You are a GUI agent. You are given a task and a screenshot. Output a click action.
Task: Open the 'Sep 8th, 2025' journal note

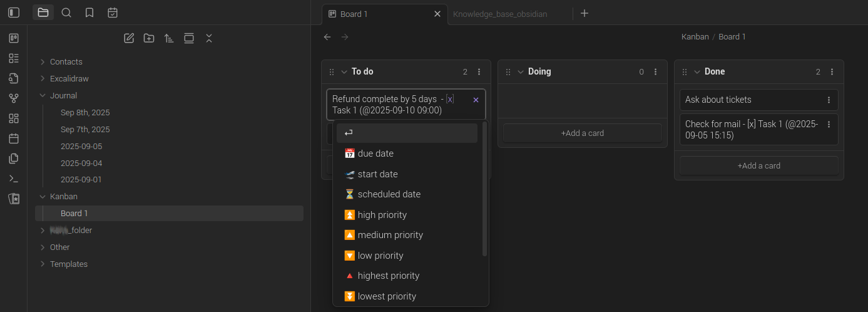click(x=85, y=113)
